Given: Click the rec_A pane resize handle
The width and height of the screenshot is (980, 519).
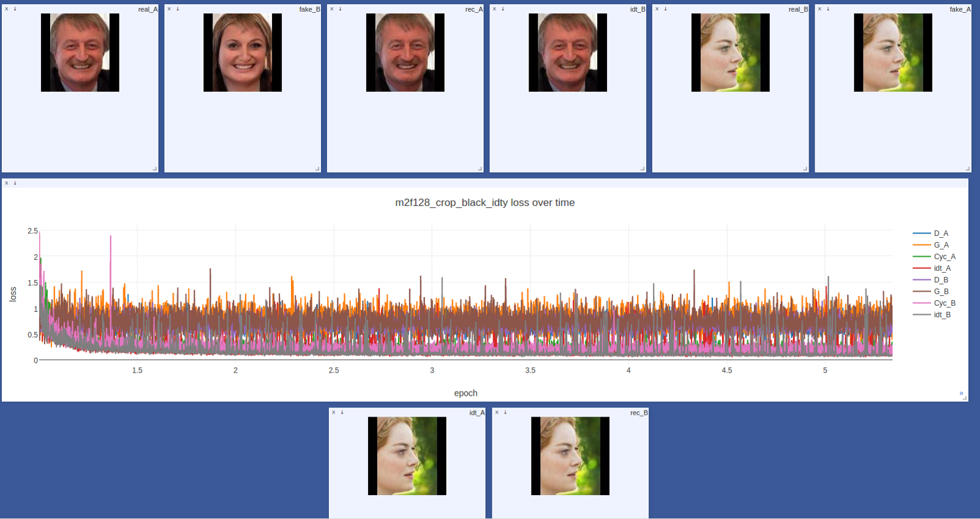Looking at the screenshot, I should 480,169.
